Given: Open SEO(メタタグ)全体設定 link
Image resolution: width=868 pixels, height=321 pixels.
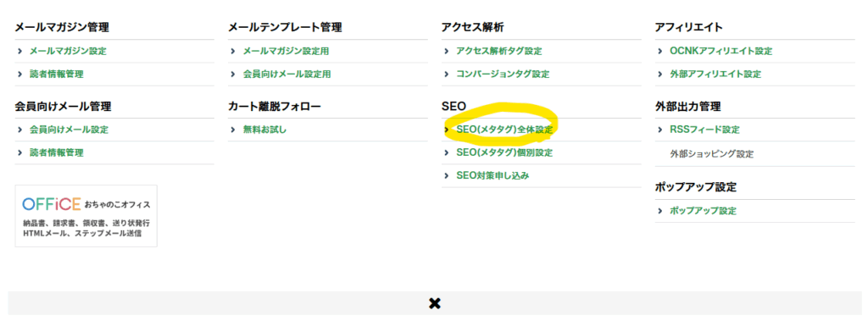Looking at the screenshot, I should tap(504, 130).
